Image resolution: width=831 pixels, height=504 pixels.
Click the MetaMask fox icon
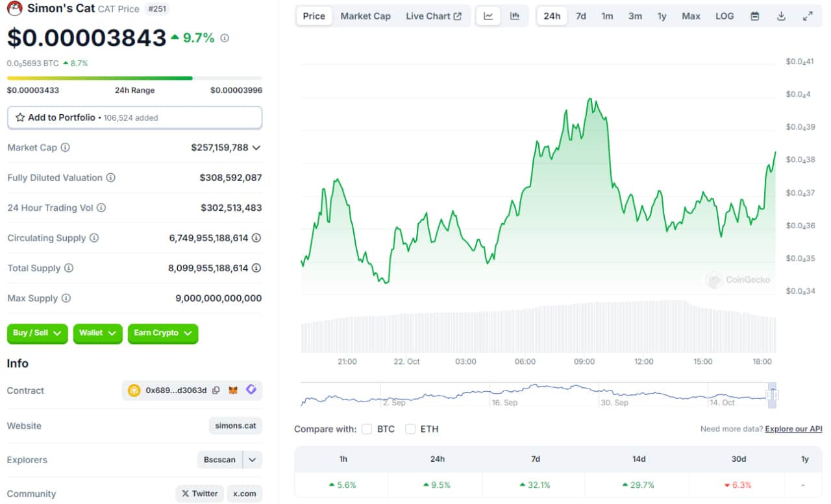233,390
